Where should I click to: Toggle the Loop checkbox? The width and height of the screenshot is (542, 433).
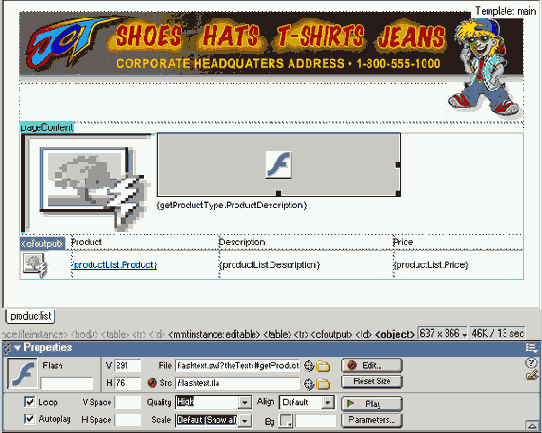click(30, 402)
